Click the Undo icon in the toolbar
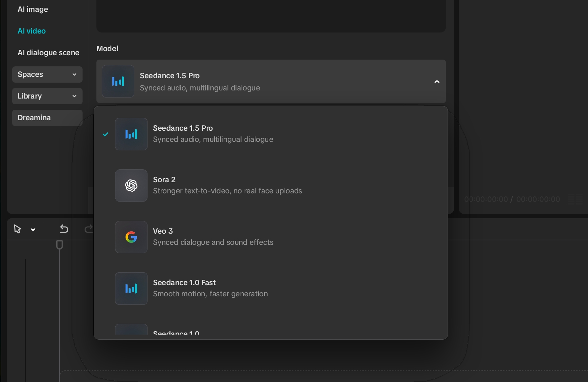This screenshot has height=382, width=588. pyautogui.click(x=64, y=229)
